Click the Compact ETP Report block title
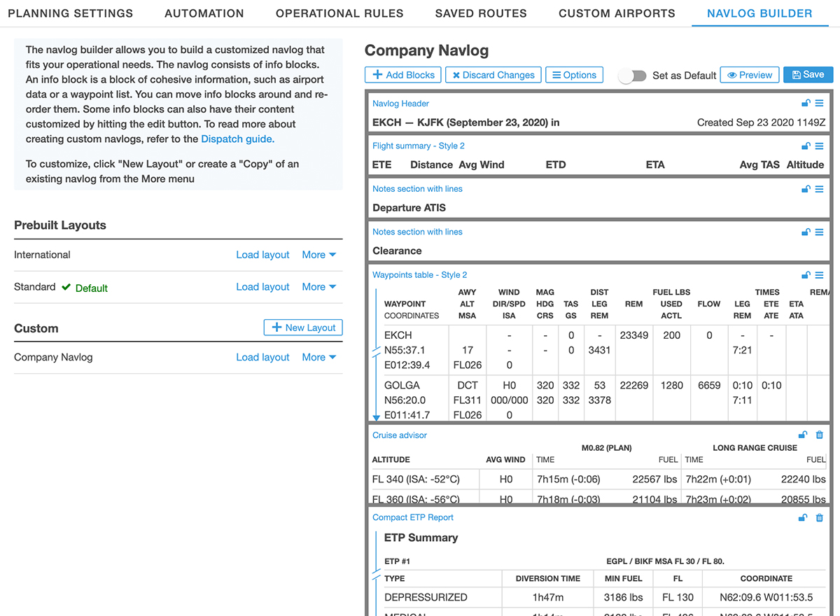Screen dimensions: 840x616 413,518
